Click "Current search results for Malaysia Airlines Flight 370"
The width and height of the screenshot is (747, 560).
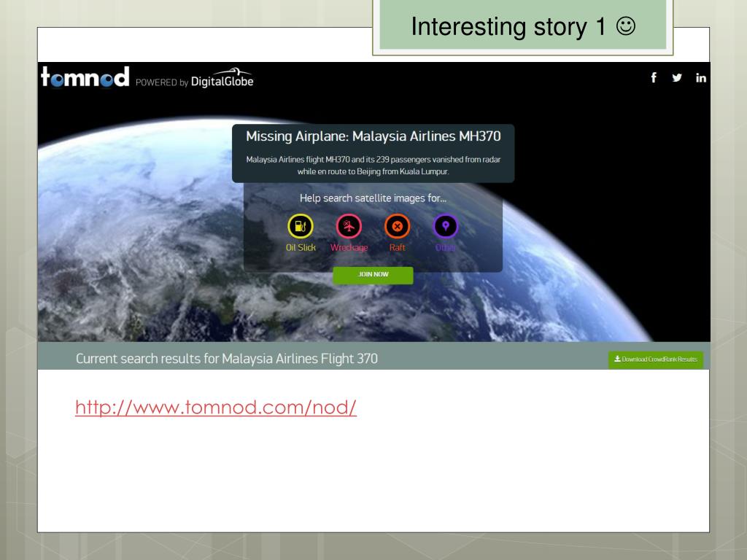pos(227,359)
